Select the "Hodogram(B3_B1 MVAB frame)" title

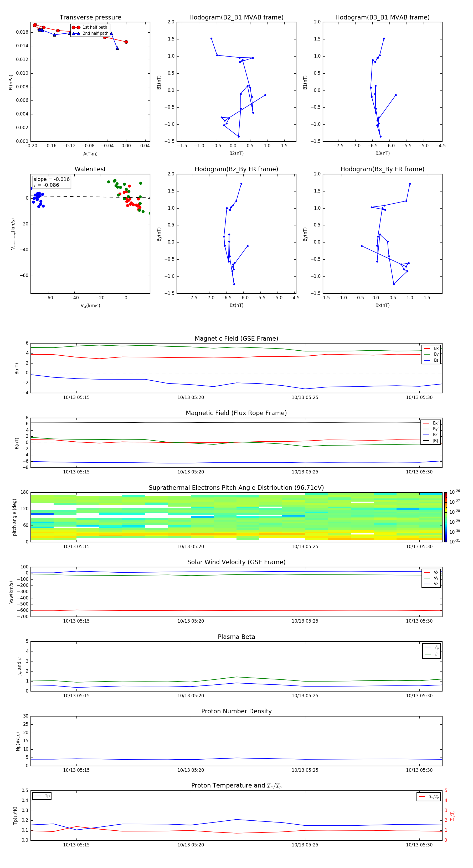[x=382, y=17]
